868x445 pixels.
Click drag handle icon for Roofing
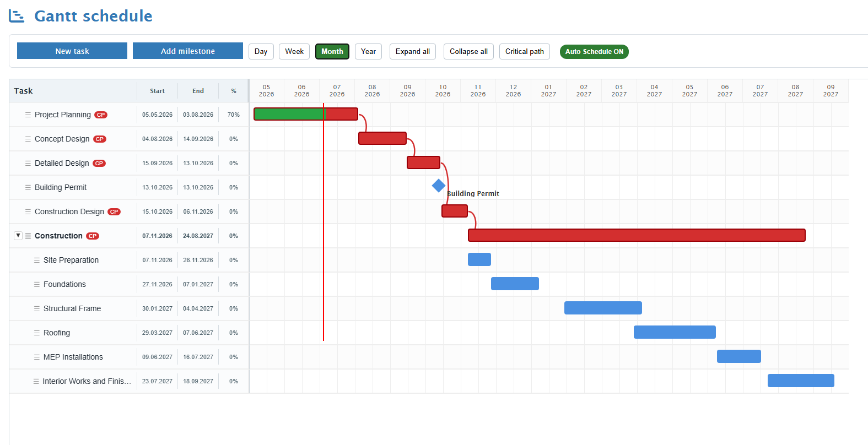pyautogui.click(x=37, y=333)
